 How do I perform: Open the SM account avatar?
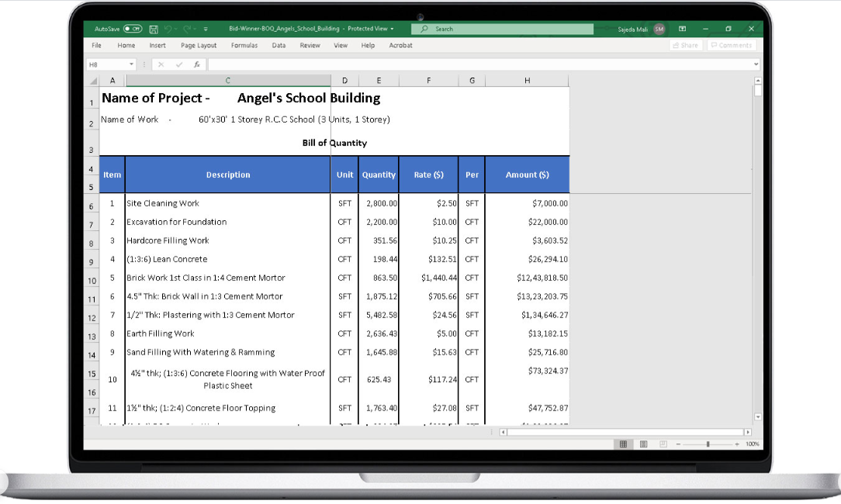pos(659,29)
